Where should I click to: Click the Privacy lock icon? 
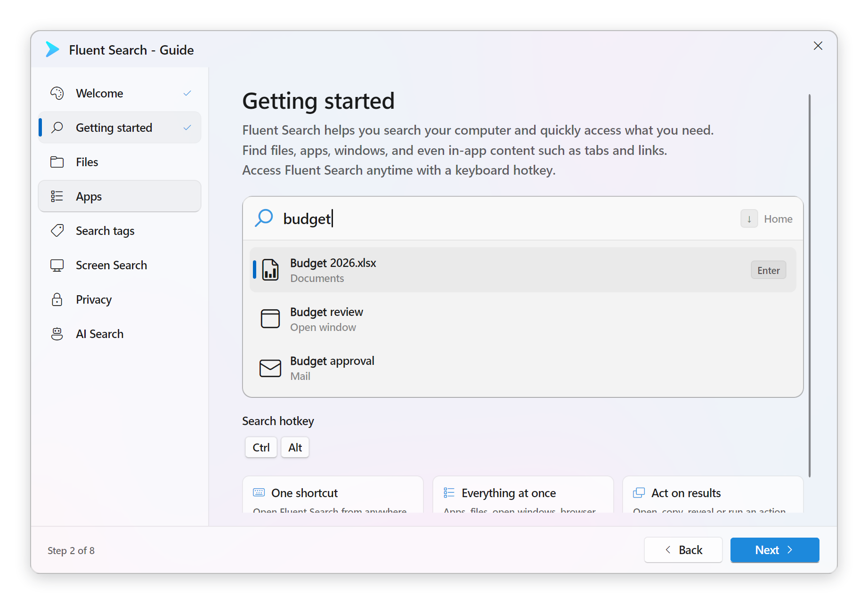57,299
